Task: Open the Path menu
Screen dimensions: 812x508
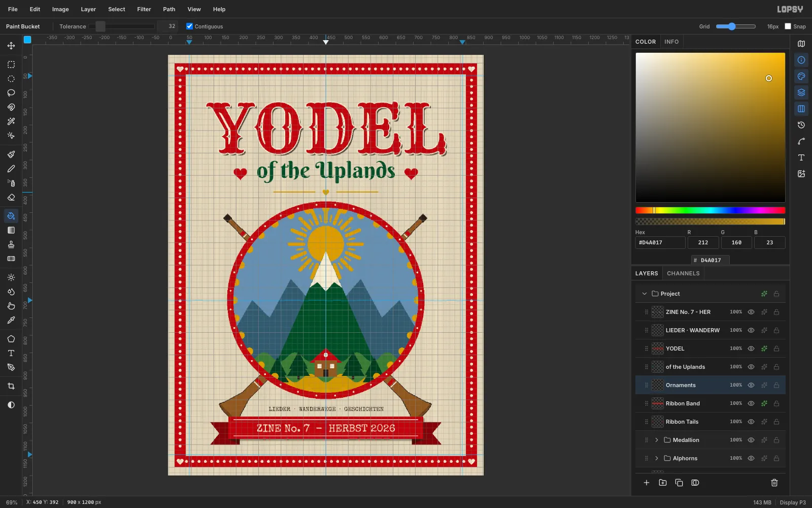Action: click(169, 9)
